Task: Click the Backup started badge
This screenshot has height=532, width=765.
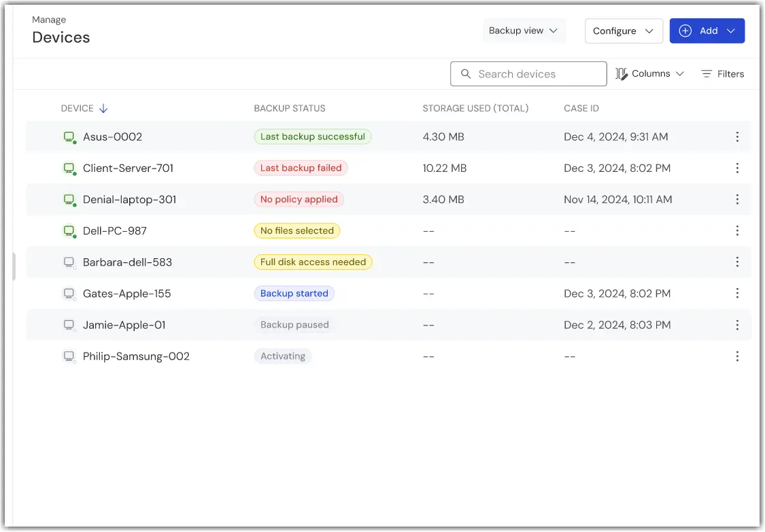Action: click(x=294, y=294)
